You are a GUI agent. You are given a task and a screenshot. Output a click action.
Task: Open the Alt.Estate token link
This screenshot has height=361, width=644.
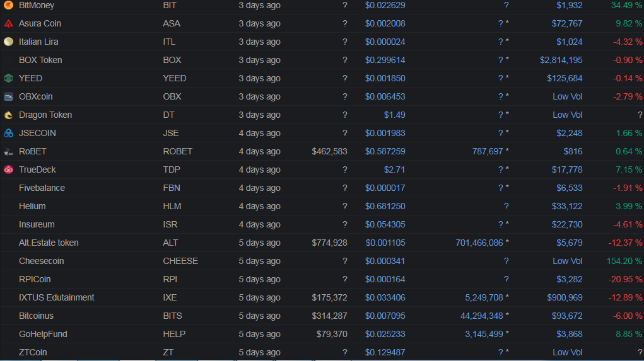tap(49, 243)
